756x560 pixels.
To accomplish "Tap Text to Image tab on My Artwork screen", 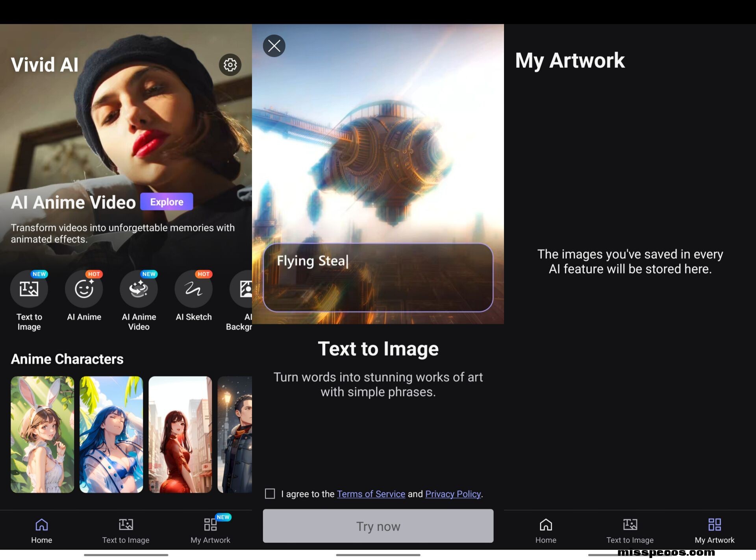I will (630, 531).
